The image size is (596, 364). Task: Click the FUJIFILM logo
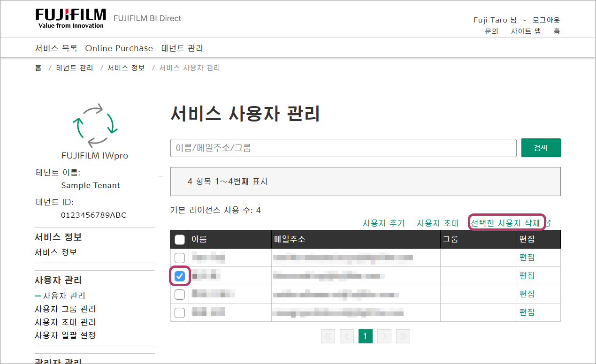pyautogui.click(x=70, y=18)
